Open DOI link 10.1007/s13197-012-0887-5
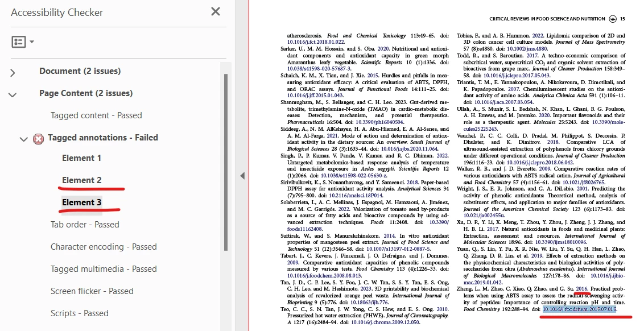The height and width of the screenshot is (331, 644). [x=398, y=249]
